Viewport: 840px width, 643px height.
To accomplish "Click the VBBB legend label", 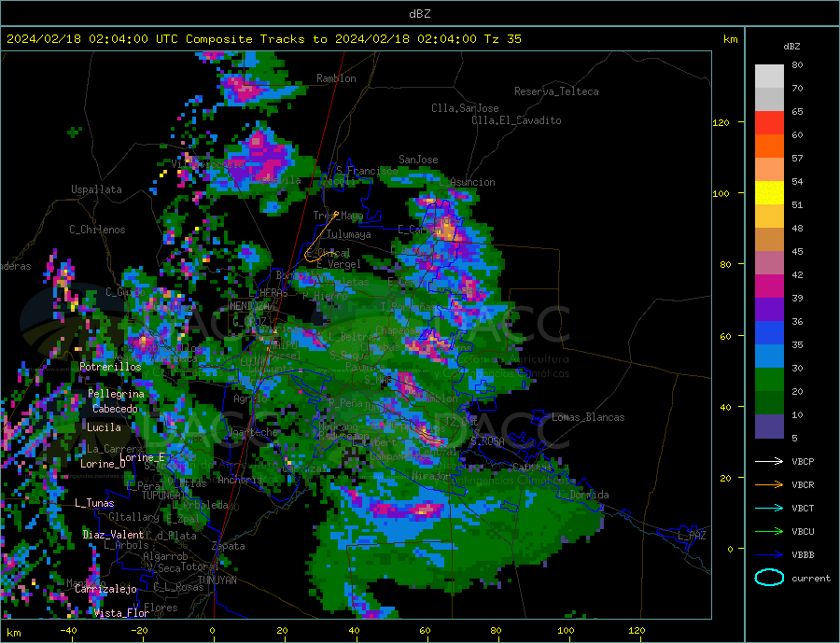I will click(x=803, y=555).
